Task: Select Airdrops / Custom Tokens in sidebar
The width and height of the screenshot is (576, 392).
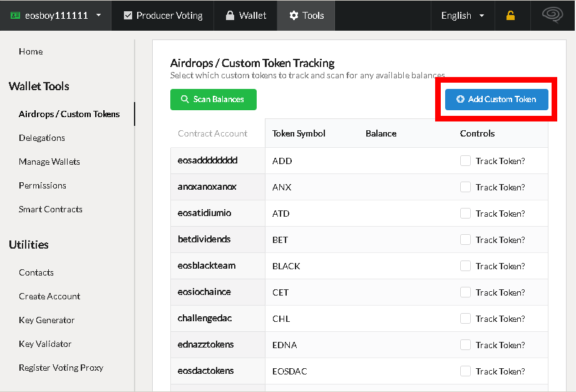Action: [69, 114]
